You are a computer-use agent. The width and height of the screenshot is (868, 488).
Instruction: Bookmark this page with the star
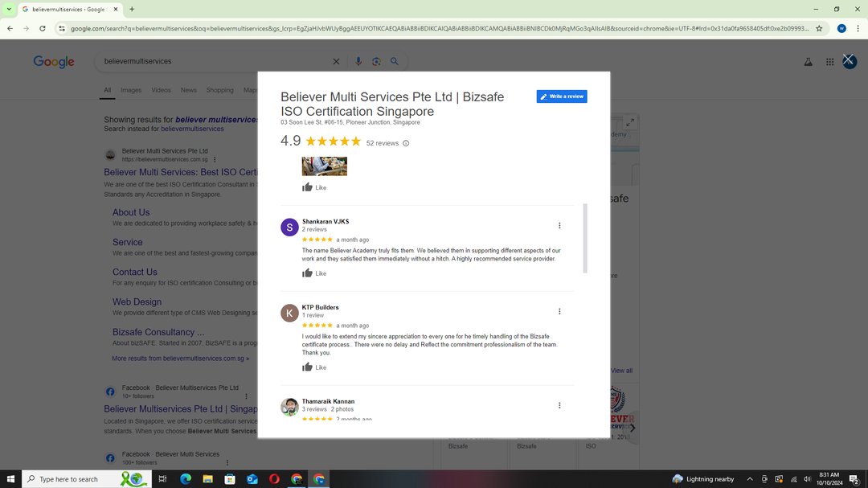[x=819, y=29]
